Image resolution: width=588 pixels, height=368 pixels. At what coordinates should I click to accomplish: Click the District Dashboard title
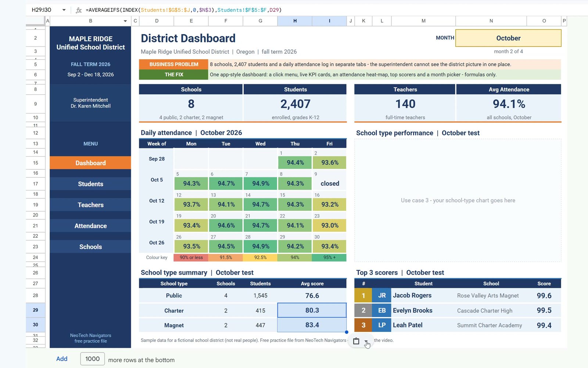(x=188, y=38)
